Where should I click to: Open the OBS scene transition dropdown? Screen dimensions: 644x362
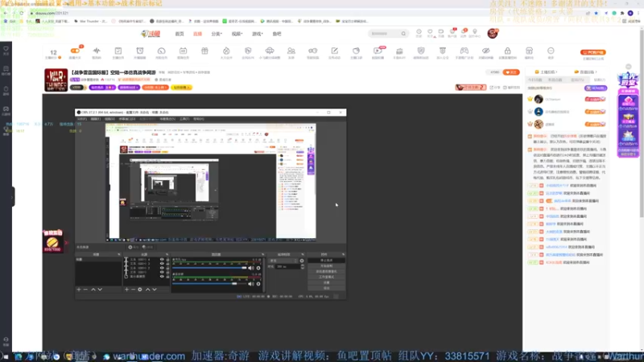tap(283, 261)
